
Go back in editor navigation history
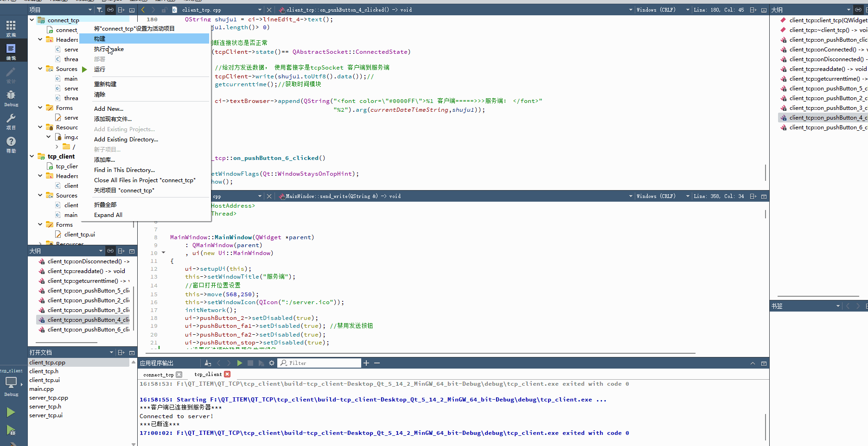(143, 10)
